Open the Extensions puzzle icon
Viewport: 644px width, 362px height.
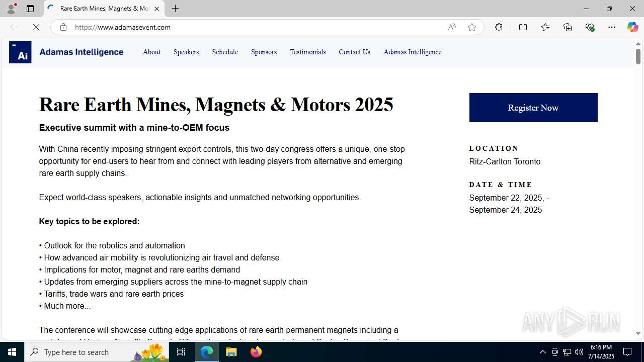pos(499,27)
